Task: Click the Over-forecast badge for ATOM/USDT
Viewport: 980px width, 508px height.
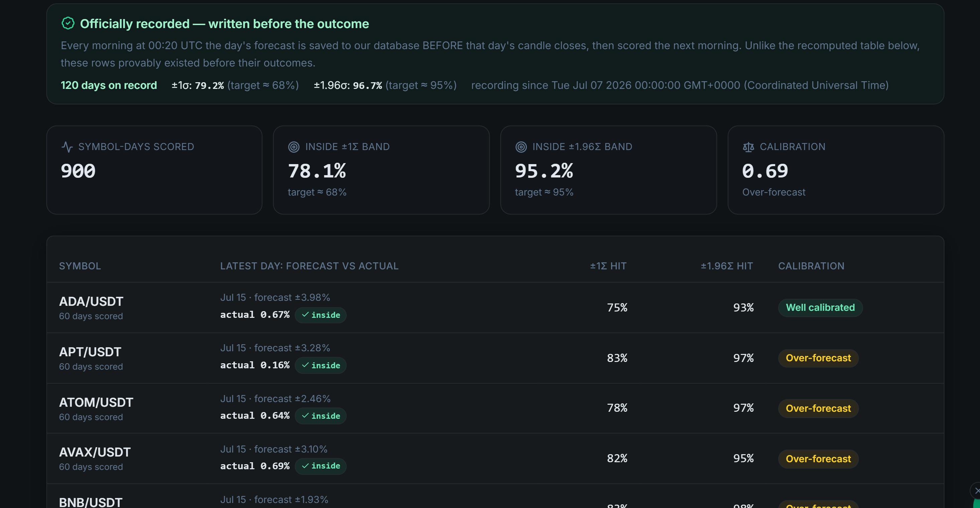Action: [x=818, y=408]
